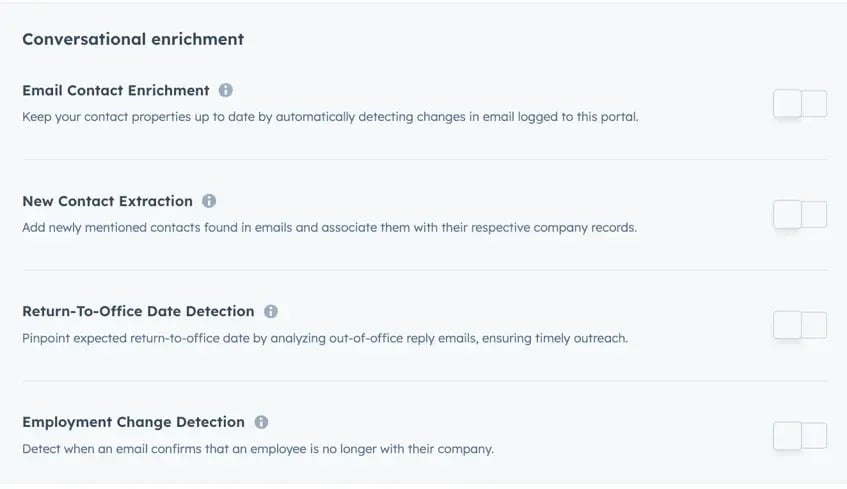Click divider line below New Contact Extraction
The image size is (847, 489).
[x=424, y=270]
